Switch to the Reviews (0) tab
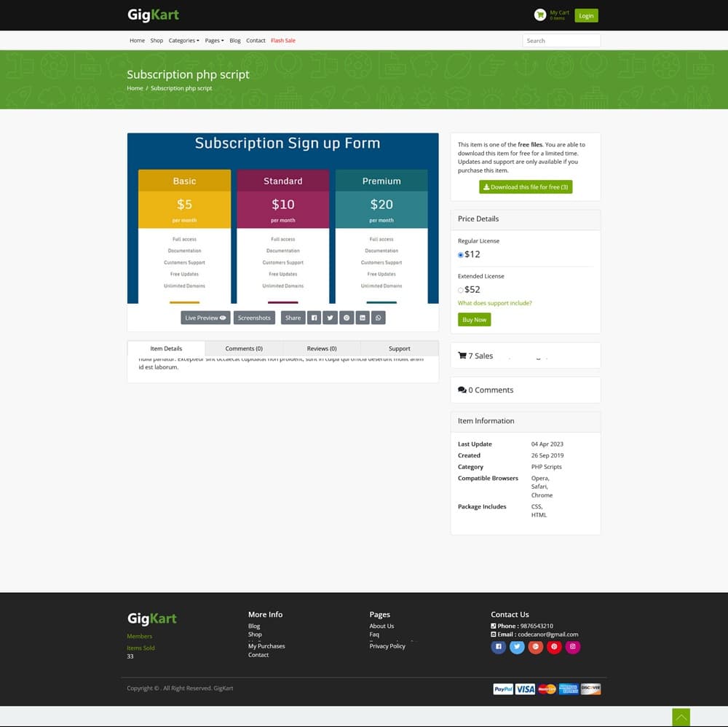The height and width of the screenshot is (727, 728). point(322,348)
